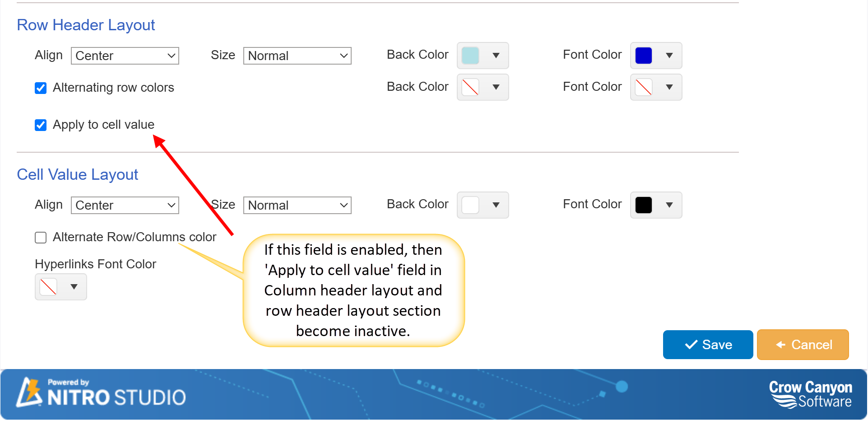Enable Alternate Row/Columns color checkbox
Viewport: 868px width, 421px height.
(x=41, y=238)
